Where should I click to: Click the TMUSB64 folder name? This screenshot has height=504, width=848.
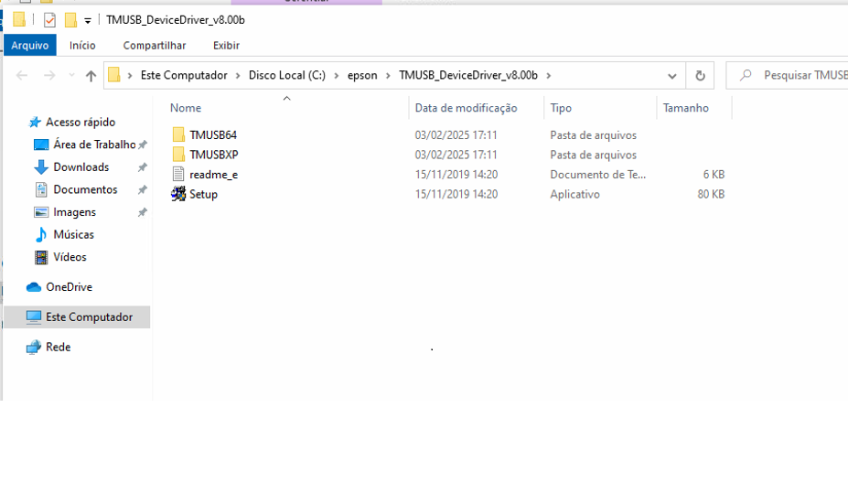point(213,134)
